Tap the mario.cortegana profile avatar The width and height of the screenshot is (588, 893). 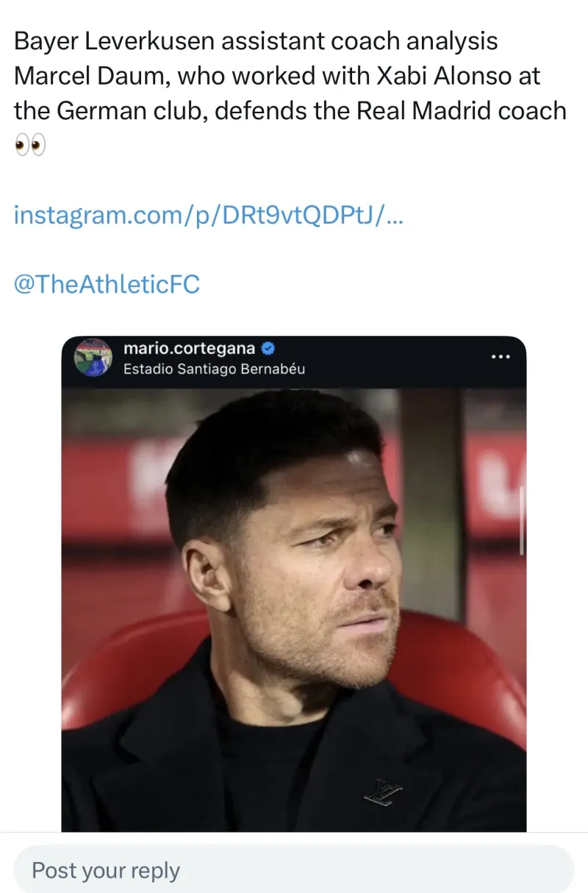pyautogui.click(x=93, y=357)
